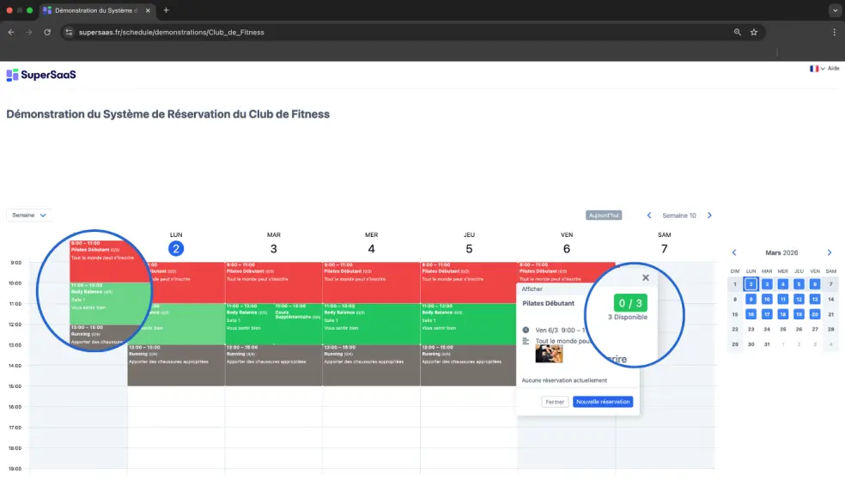Click the SuperSaaS logo
The height and width of the screenshot is (504, 845).
(41, 75)
